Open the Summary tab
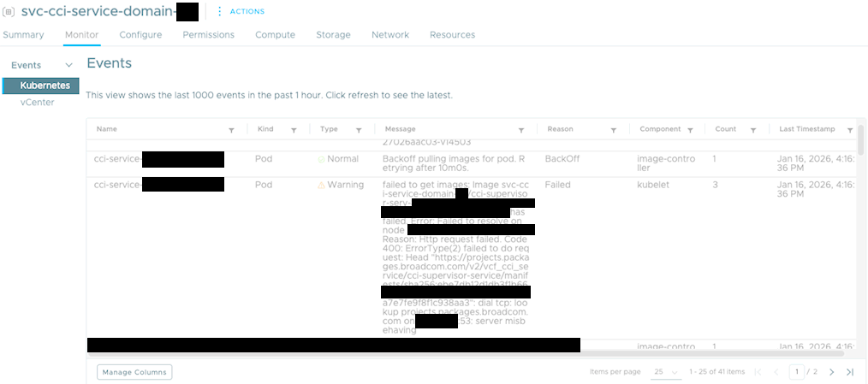The image size is (868, 384). click(23, 35)
